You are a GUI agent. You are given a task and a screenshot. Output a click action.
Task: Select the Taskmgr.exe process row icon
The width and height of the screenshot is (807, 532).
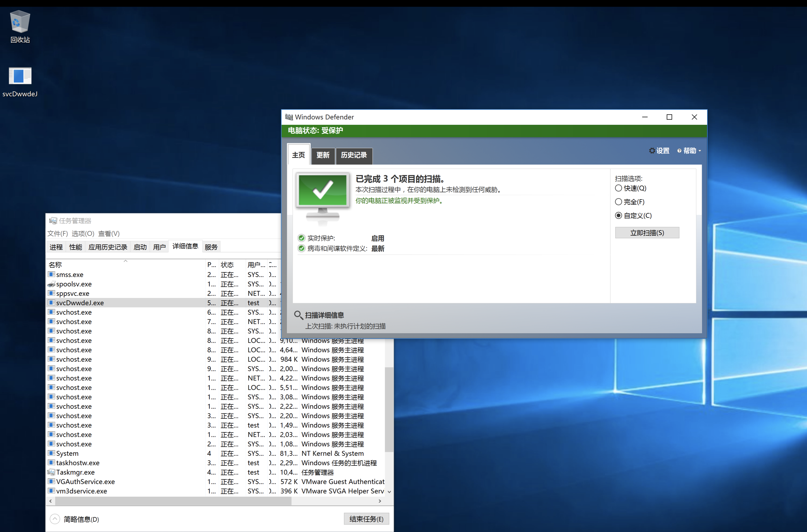[51, 472]
